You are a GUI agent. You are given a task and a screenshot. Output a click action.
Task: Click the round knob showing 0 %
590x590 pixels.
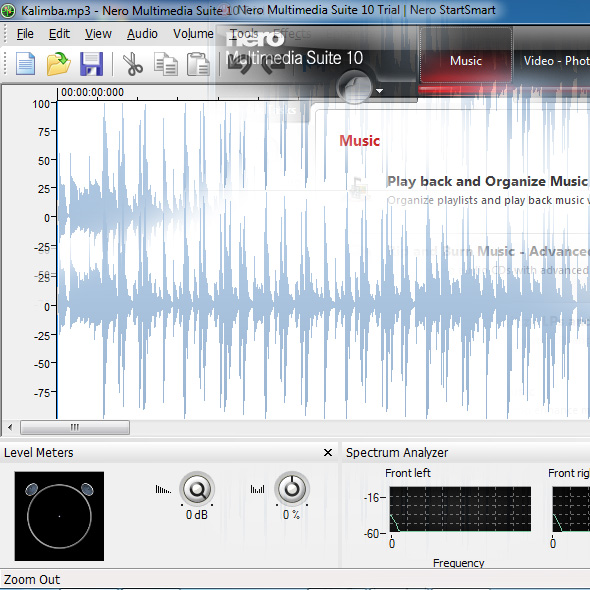click(292, 489)
